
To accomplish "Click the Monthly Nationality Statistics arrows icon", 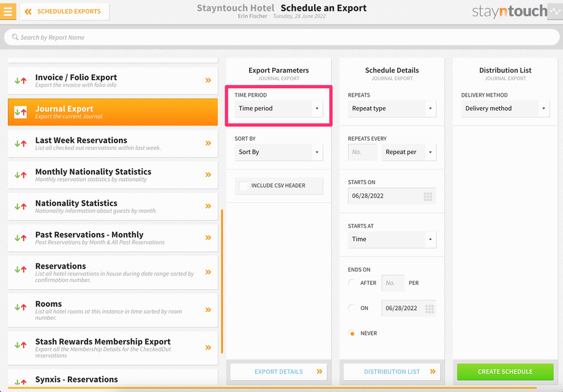I will click(20, 175).
